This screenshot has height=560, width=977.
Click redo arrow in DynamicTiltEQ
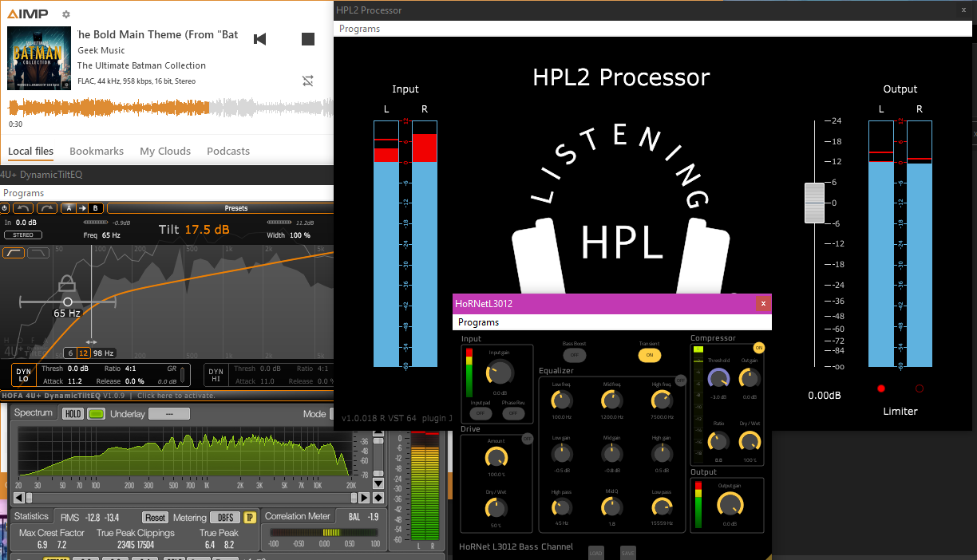coord(46,208)
